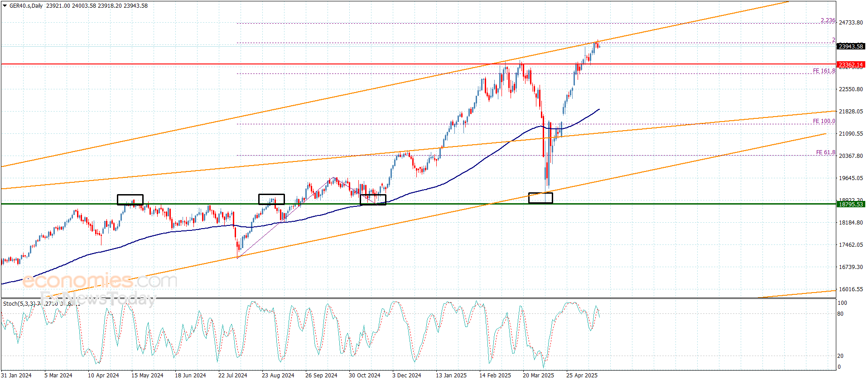Click price axis value 20367.80
The image size is (868, 381).
click(x=851, y=156)
